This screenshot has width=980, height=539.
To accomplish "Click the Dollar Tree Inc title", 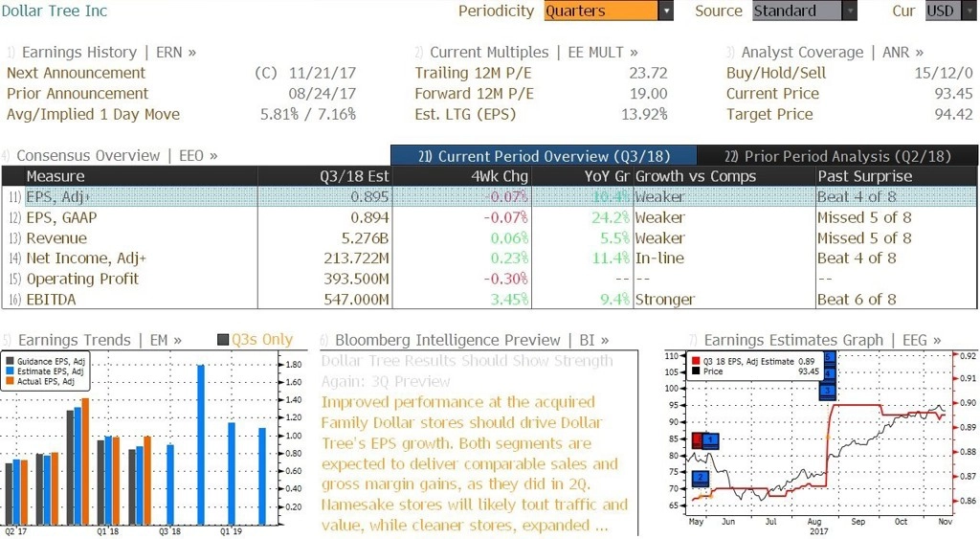I will 55,11.
